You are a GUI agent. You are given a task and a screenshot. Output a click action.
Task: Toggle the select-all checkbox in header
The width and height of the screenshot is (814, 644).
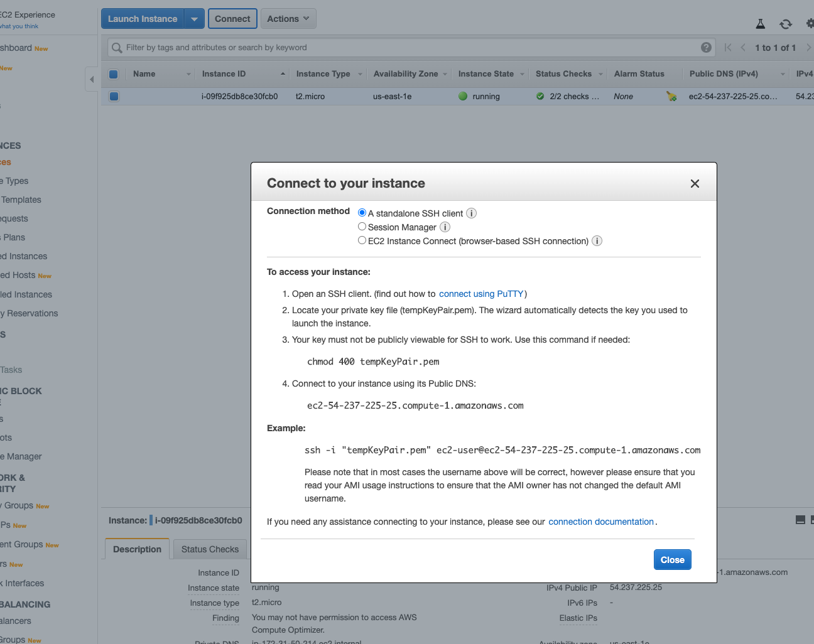coord(114,74)
